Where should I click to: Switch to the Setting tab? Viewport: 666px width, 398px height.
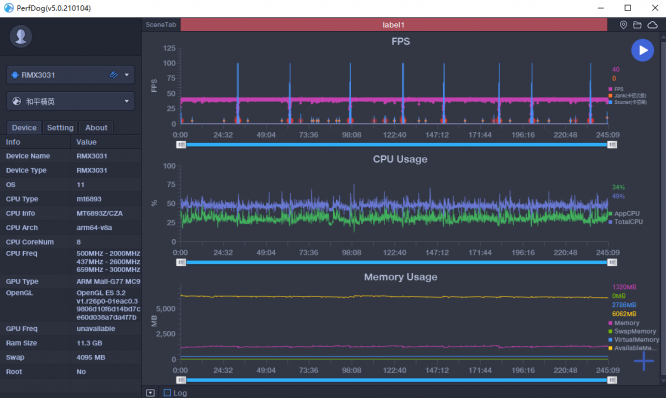click(60, 127)
